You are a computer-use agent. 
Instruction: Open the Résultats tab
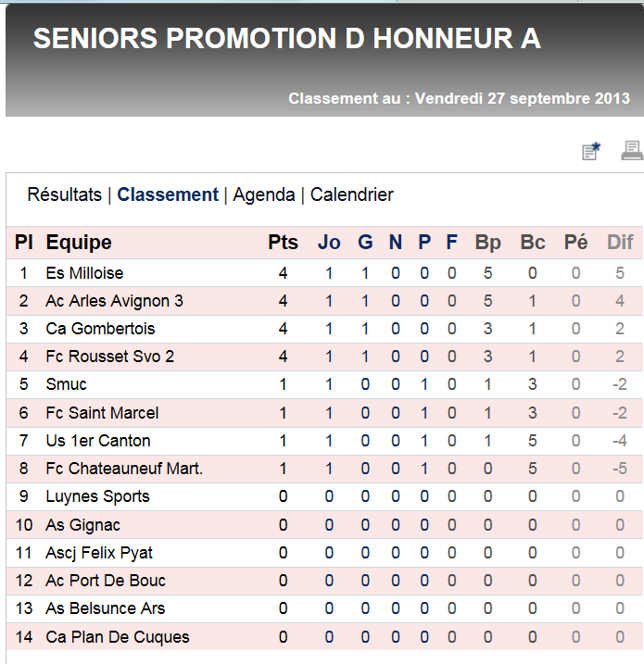click(65, 194)
